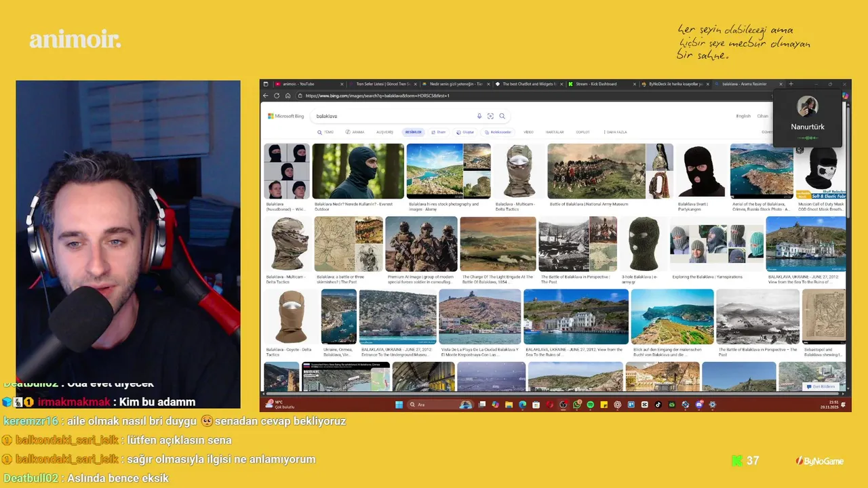
Task: Open the 3-hole Balaklava green mask image
Action: point(643,244)
